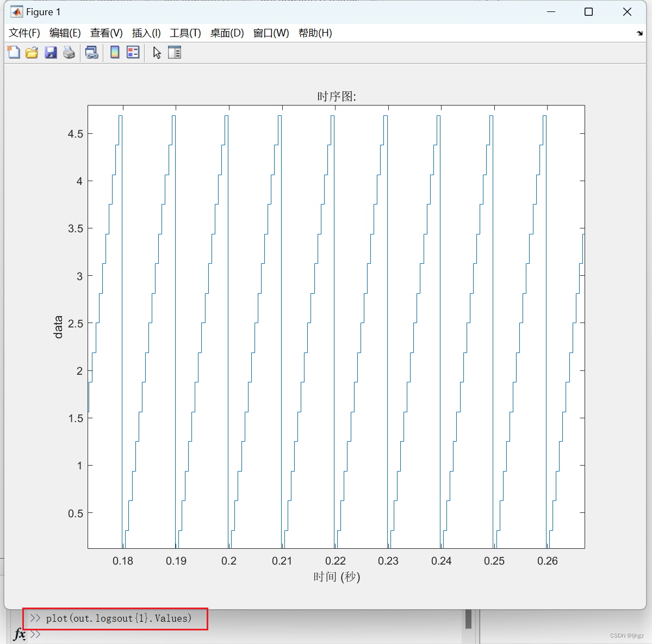Click the dock figure arrow in the menu bar

639,33
